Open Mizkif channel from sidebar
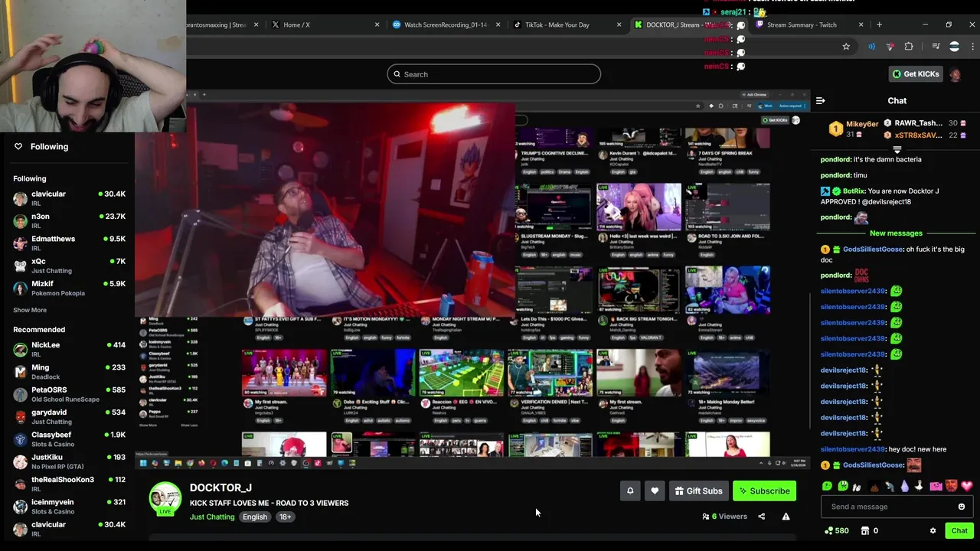This screenshot has height=551, width=980. click(69, 288)
